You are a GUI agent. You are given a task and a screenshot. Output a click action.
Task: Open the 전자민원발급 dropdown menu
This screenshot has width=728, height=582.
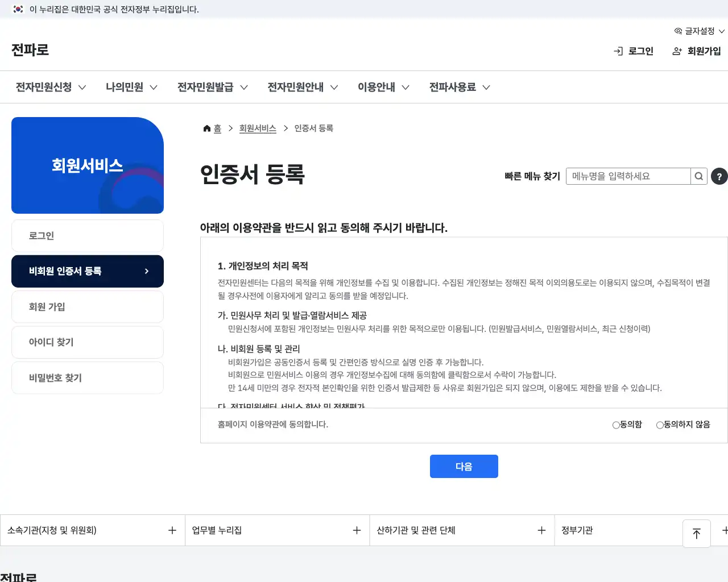tap(213, 87)
